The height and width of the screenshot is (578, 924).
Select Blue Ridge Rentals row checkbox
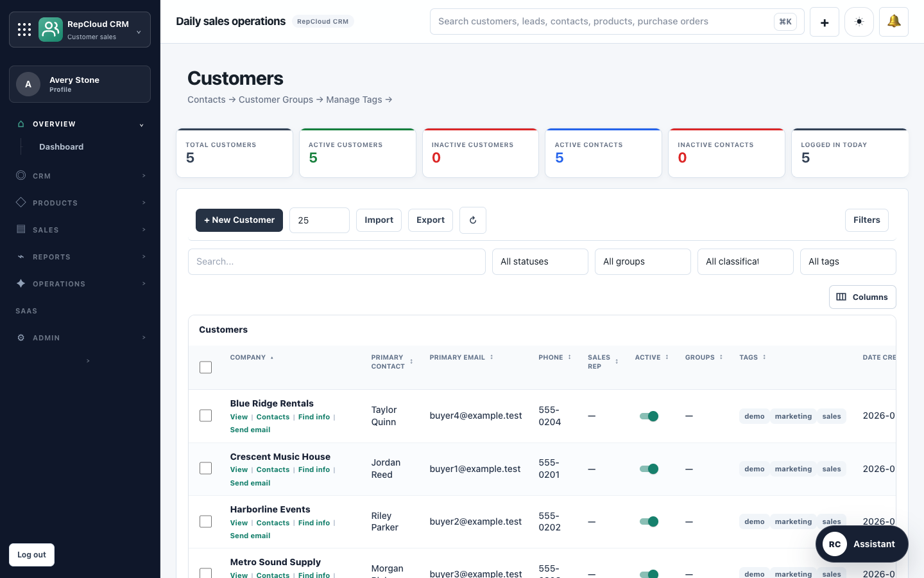(x=205, y=416)
